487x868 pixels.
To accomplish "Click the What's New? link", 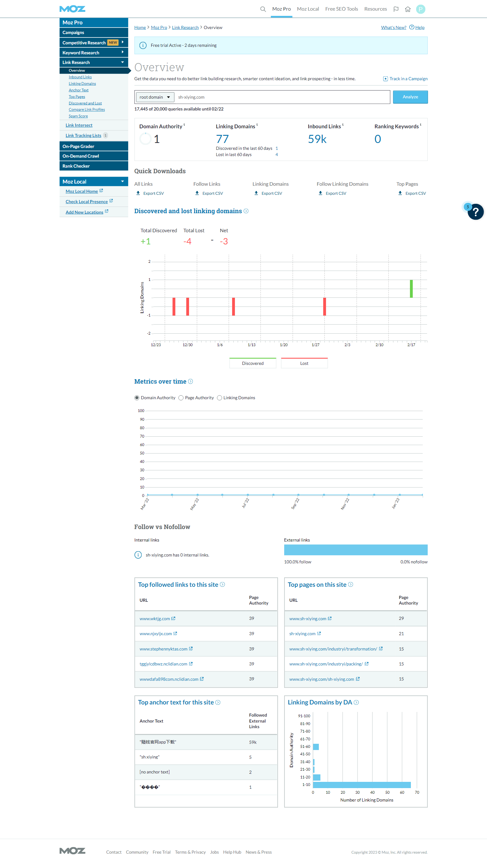I will pos(393,28).
